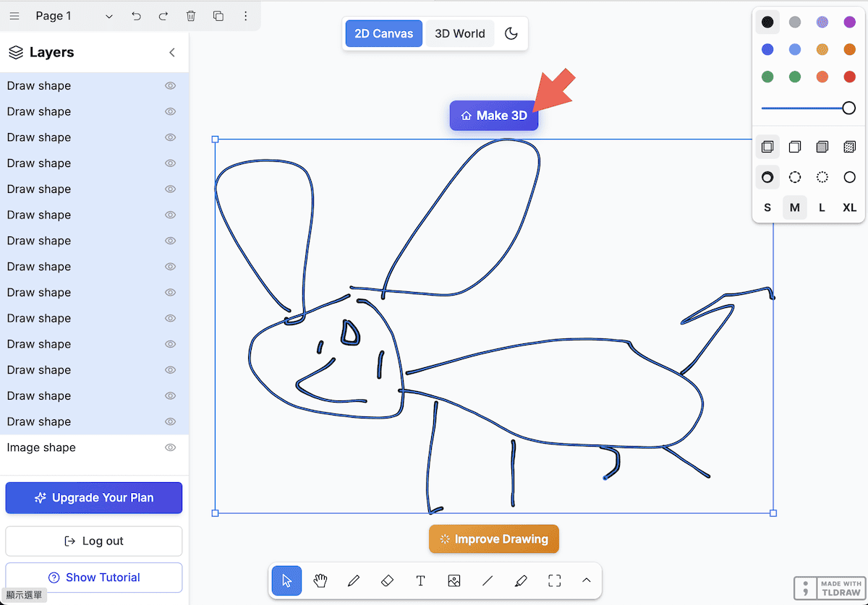868x605 pixels.
Task: Click the Make 3D button
Action: (x=494, y=116)
